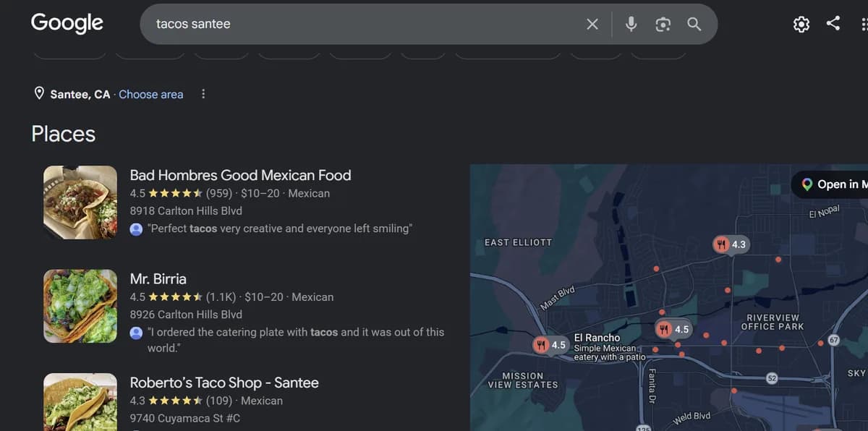Click the Bad Hombres (959) rating line
This screenshot has width=868, height=431.
click(x=230, y=193)
